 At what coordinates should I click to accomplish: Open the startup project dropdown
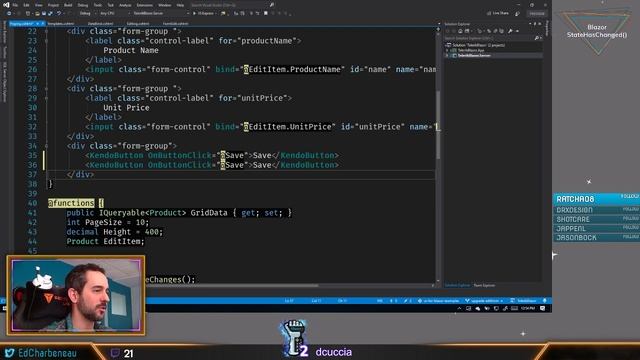click(x=161, y=13)
